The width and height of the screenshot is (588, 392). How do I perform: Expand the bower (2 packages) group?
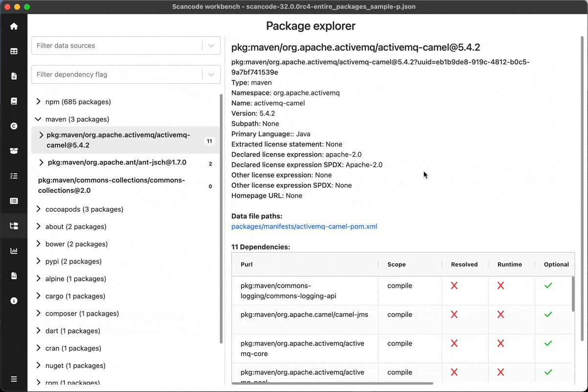coord(38,244)
